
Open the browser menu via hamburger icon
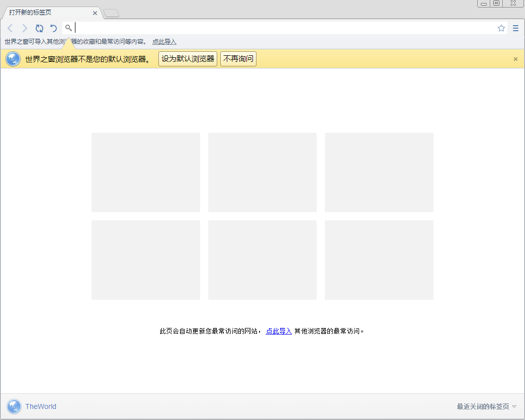click(x=515, y=28)
